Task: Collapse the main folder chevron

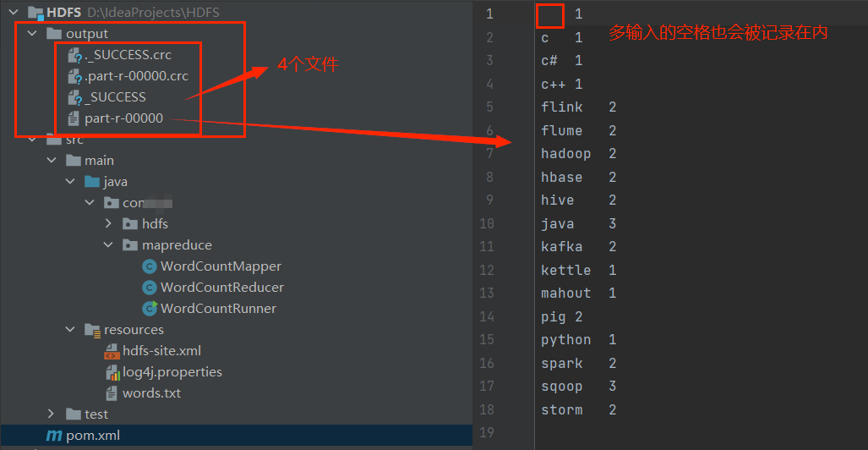Action: tap(52, 161)
